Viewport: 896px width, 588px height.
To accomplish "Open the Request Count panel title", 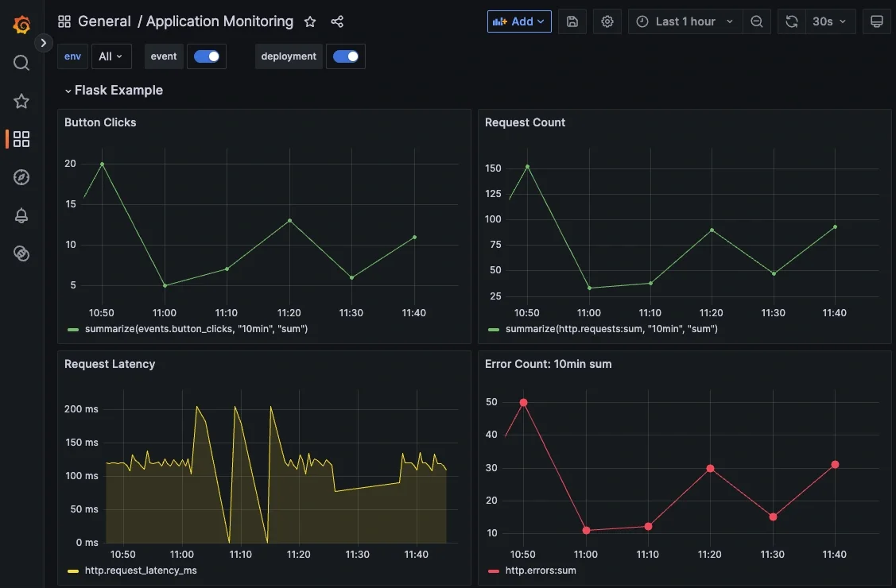I will pyautogui.click(x=525, y=122).
